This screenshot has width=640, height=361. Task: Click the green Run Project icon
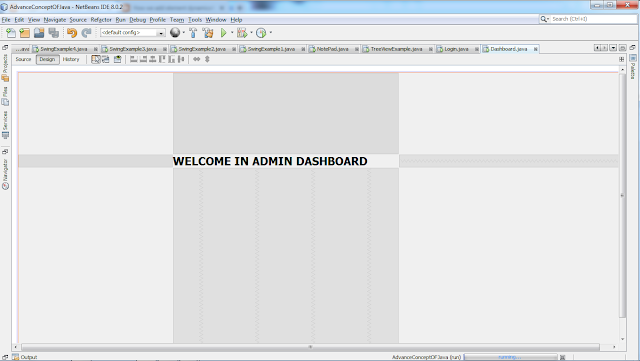[223, 33]
